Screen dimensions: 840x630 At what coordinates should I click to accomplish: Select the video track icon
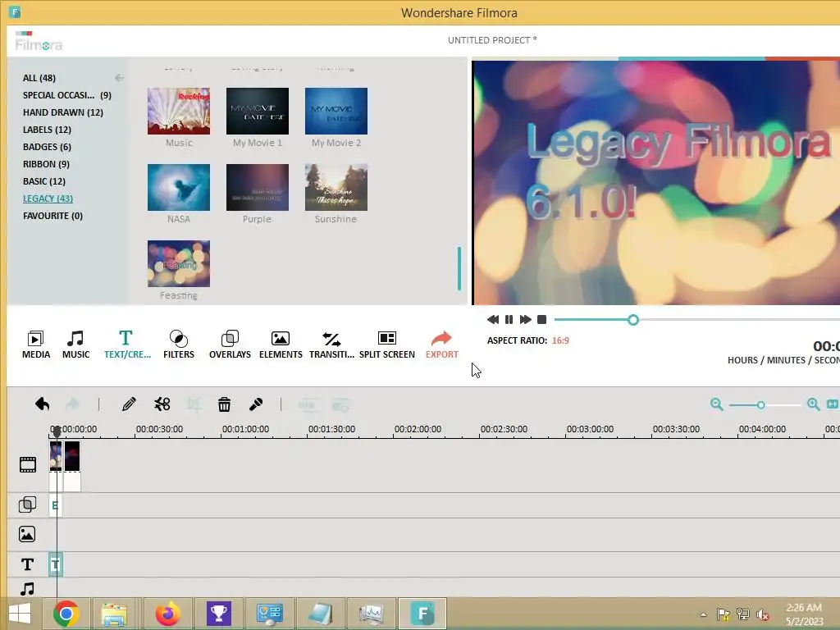[28, 464]
